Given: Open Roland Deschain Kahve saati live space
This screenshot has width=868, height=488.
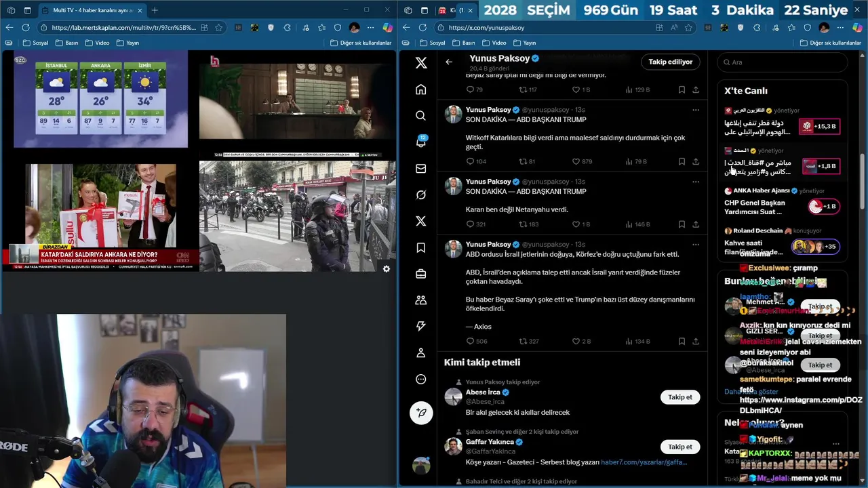Looking at the screenshot, I should point(782,242).
